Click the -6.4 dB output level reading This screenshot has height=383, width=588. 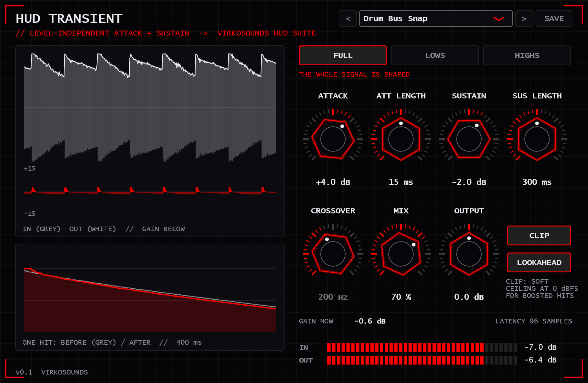click(x=540, y=360)
